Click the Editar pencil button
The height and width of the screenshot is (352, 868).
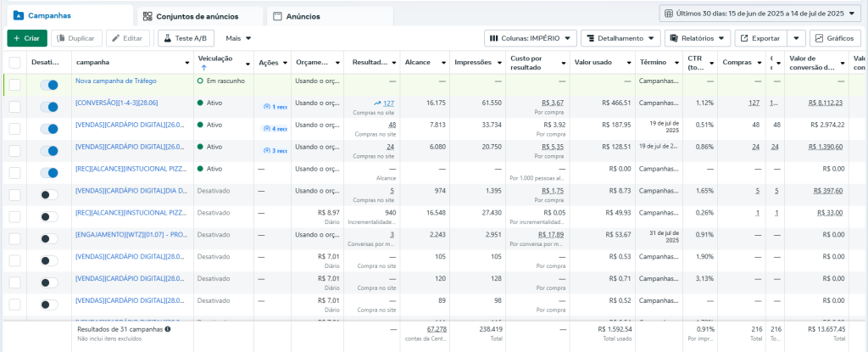tap(128, 38)
